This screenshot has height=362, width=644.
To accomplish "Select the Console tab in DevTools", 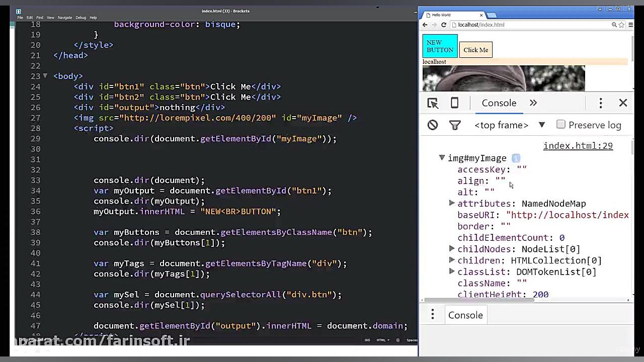I will (499, 103).
